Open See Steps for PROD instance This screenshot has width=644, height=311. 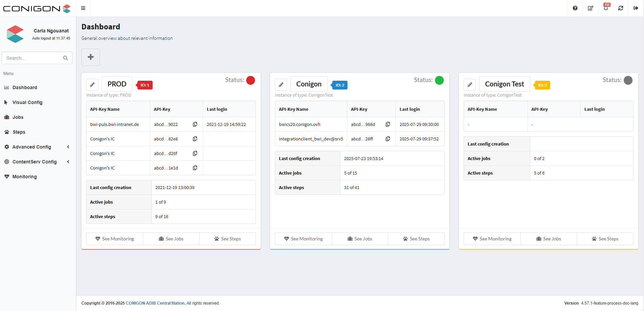[227, 239]
